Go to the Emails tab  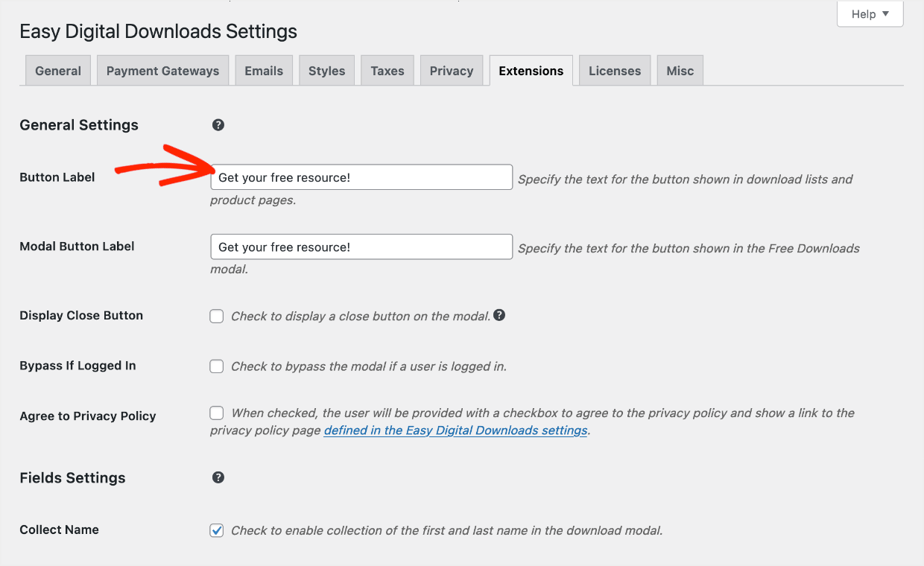(264, 71)
